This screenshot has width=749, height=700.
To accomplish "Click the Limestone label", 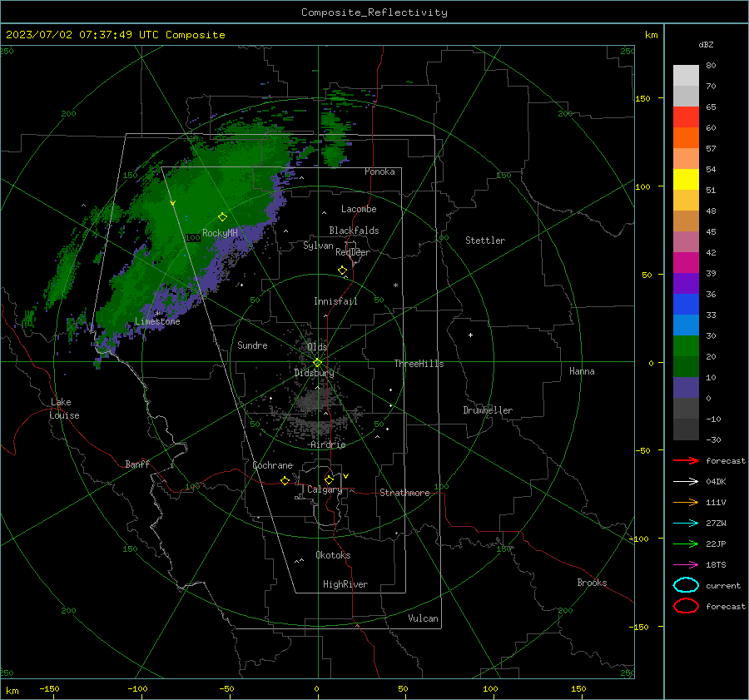I will point(157,321).
